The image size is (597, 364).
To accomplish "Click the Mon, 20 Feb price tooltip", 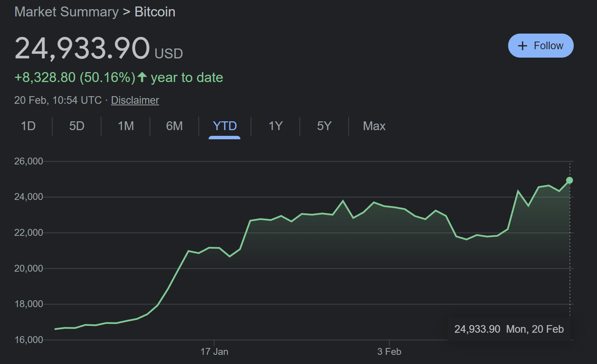I will (x=509, y=329).
